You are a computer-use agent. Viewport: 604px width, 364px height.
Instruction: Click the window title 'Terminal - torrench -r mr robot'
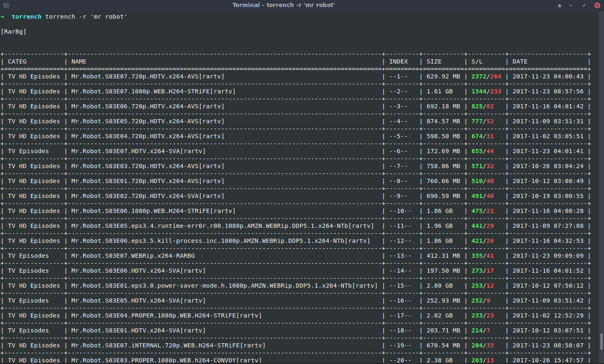click(283, 5)
